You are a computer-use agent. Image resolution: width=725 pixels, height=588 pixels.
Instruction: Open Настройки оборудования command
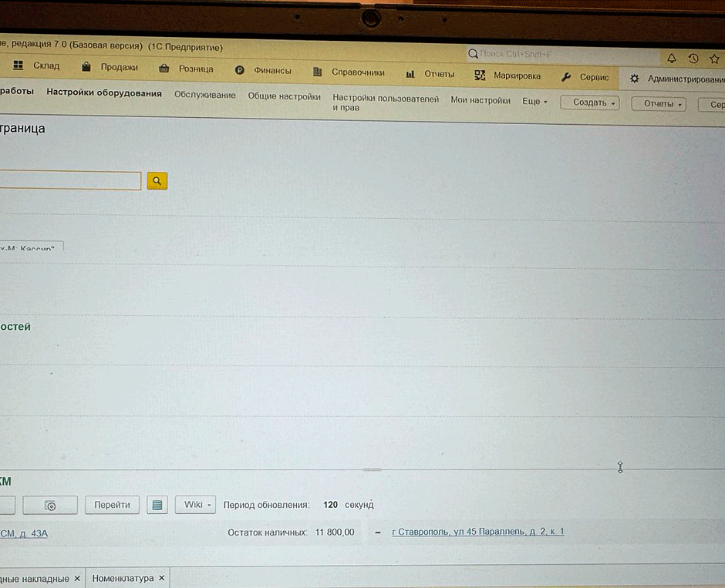click(104, 92)
